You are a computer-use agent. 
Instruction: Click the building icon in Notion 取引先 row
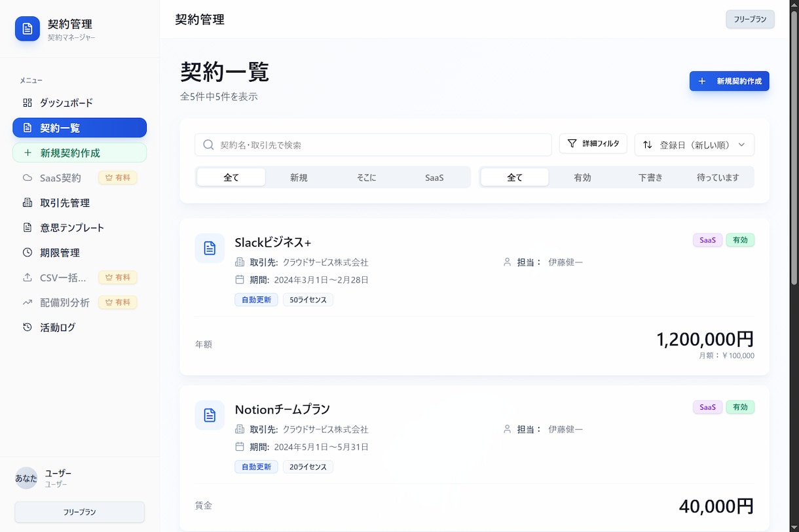[x=240, y=429]
